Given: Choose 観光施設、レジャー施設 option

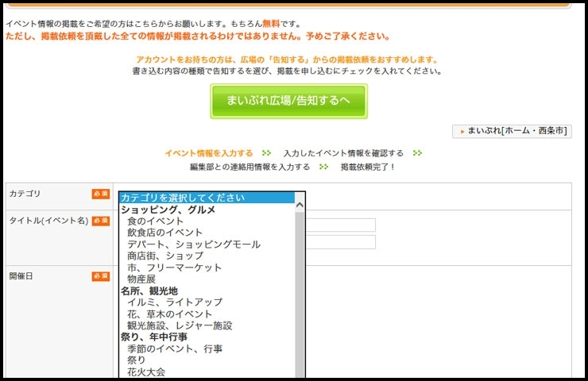Looking at the screenshot, I should [180, 325].
